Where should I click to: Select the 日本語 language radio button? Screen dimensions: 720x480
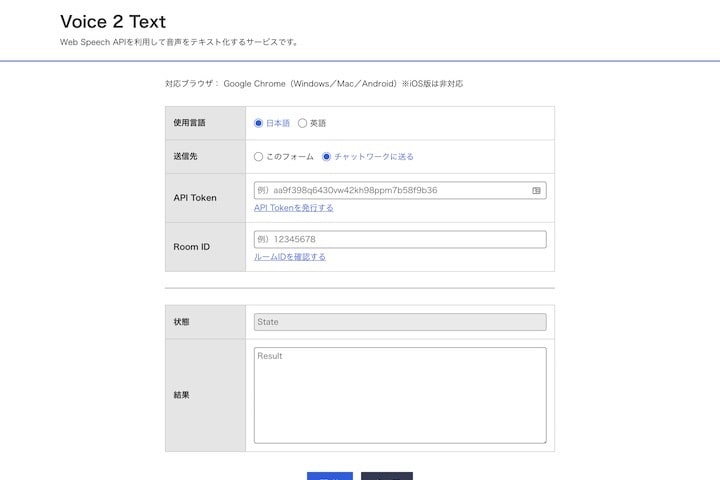click(x=258, y=123)
